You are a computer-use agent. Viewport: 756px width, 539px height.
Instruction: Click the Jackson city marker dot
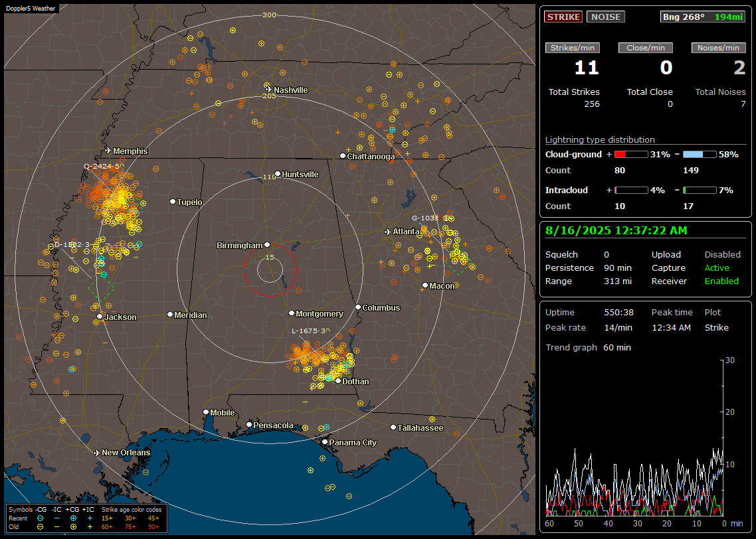(100, 317)
